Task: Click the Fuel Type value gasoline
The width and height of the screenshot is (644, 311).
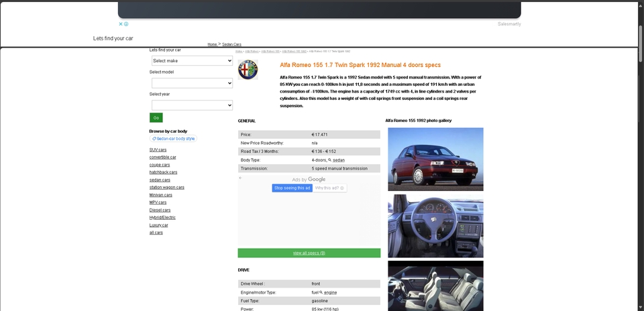Action: 319,301
